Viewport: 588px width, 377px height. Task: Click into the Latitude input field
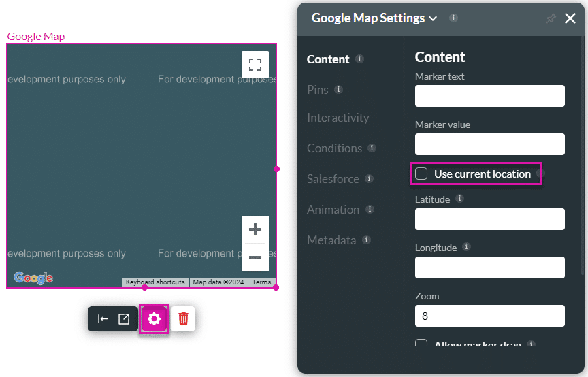(x=490, y=219)
